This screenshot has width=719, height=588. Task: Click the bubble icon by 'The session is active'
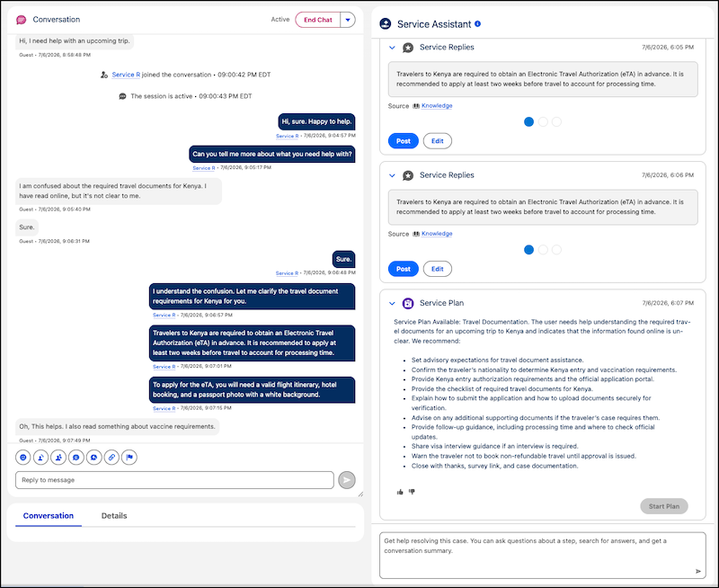[122, 96]
